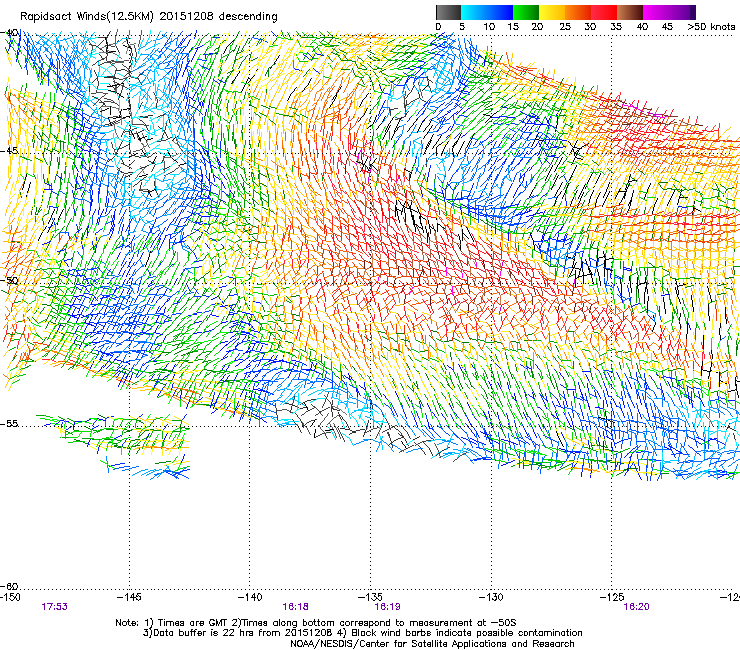Screen dimensions: 740x650
Task: Click the -150 longitude axis label
Action: pyautogui.click(x=10, y=597)
